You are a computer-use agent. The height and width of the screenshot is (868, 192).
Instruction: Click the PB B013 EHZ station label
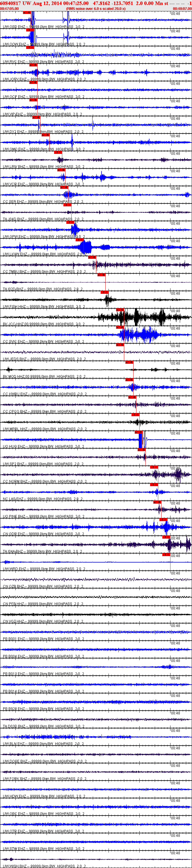(x=43, y=674)
